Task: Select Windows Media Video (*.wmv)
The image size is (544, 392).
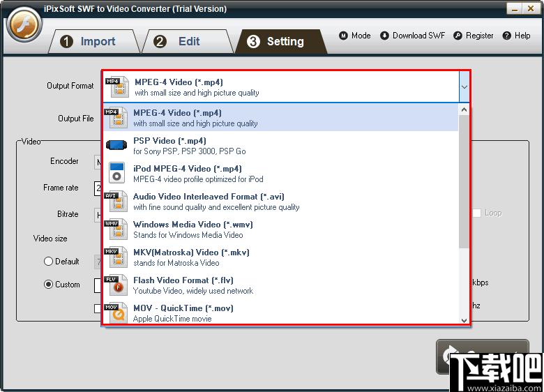Action: 280,229
